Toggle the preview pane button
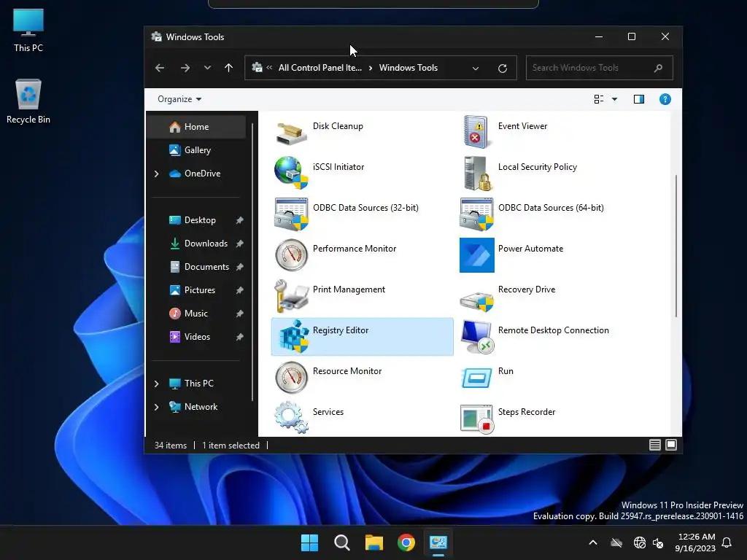 [x=639, y=99]
